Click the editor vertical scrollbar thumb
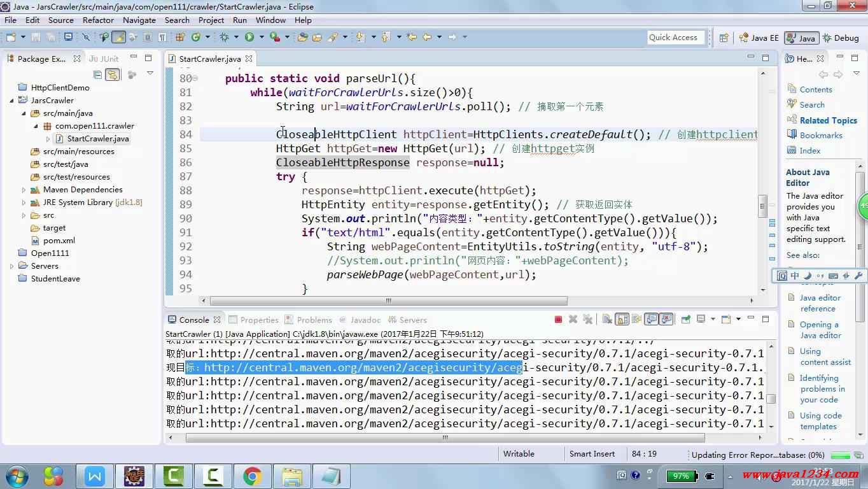This screenshot has width=868, height=489. click(762, 206)
